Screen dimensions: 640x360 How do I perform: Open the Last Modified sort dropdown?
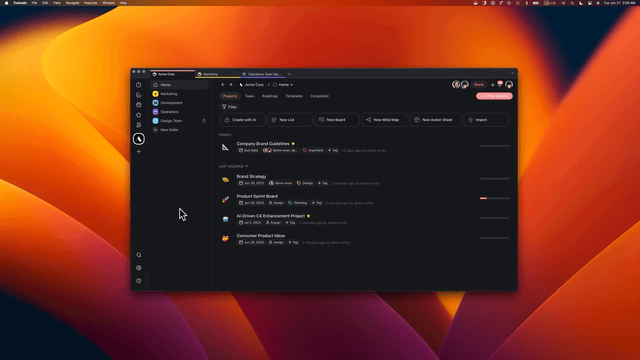pyautogui.click(x=233, y=167)
